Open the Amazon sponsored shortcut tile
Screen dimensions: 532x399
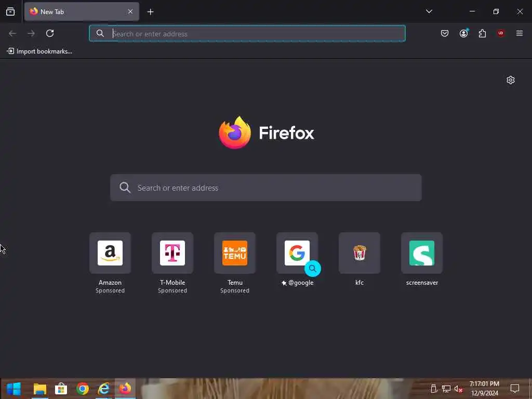[x=110, y=253]
